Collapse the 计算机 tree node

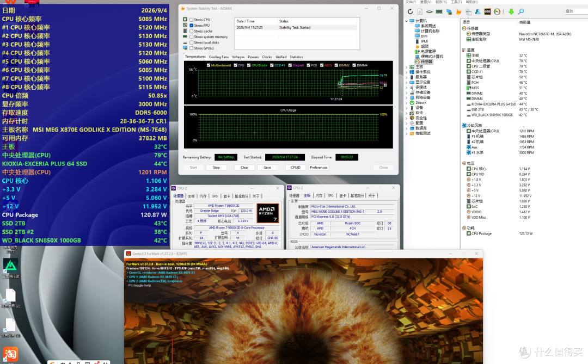click(x=407, y=21)
